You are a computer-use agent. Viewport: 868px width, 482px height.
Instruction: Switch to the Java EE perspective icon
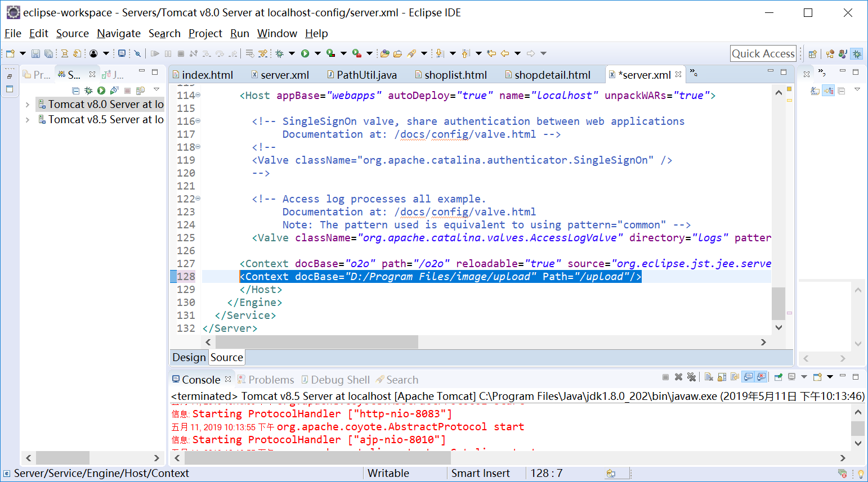click(830, 54)
